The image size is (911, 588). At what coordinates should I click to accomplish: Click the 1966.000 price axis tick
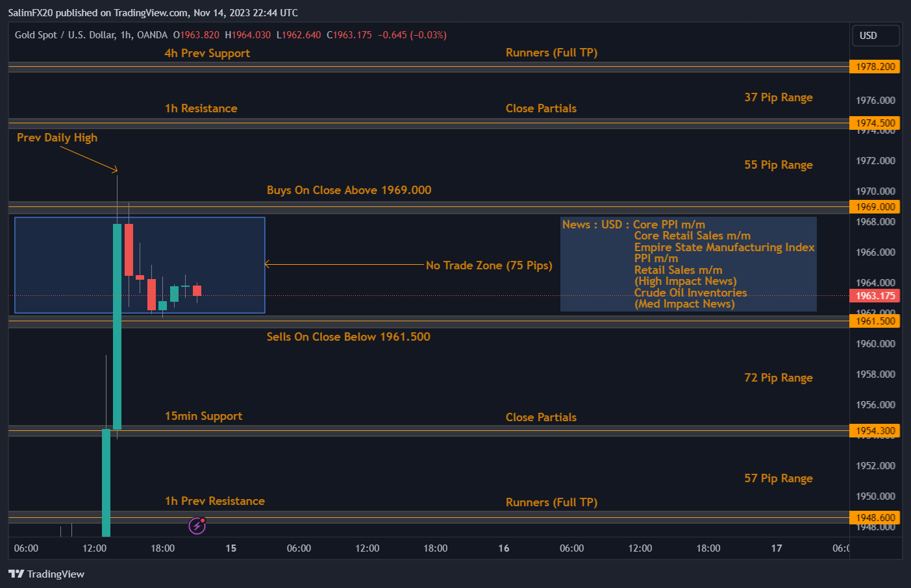pos(875,252)
